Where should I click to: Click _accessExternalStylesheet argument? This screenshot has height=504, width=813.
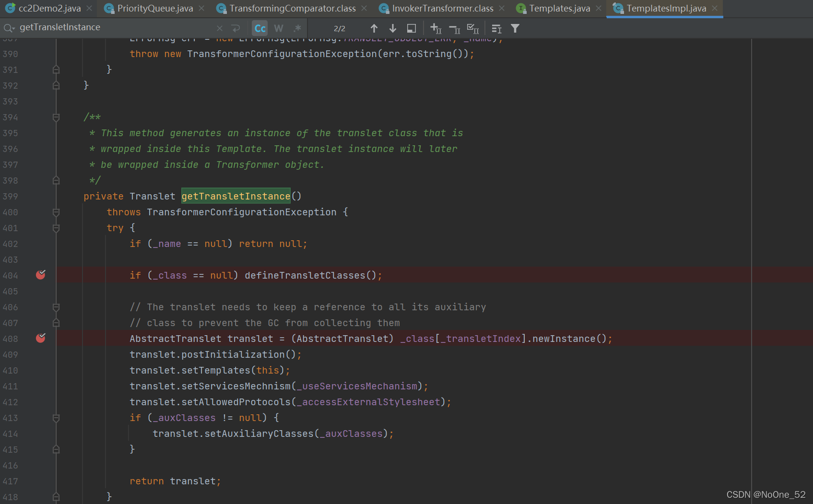[369, 402]
